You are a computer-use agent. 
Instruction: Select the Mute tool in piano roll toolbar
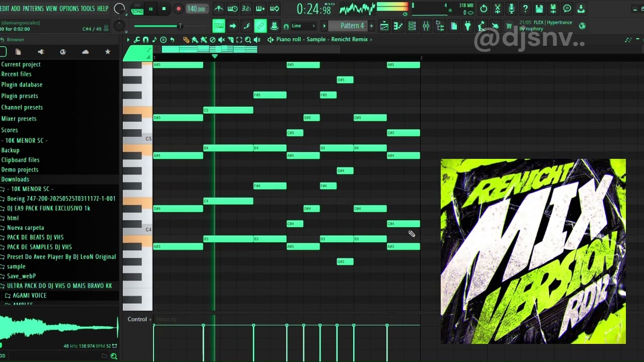click(x=221, y=40)
